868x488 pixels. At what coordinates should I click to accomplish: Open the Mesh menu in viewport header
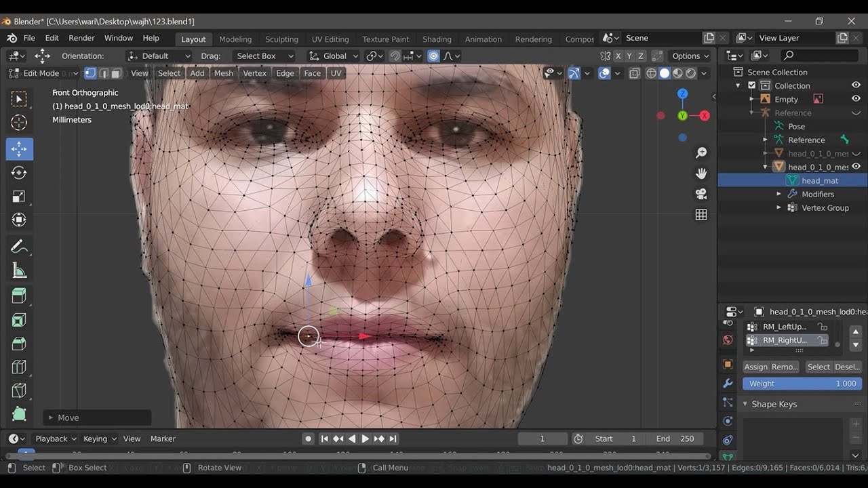pyautogui.click(x=223, y=73)
